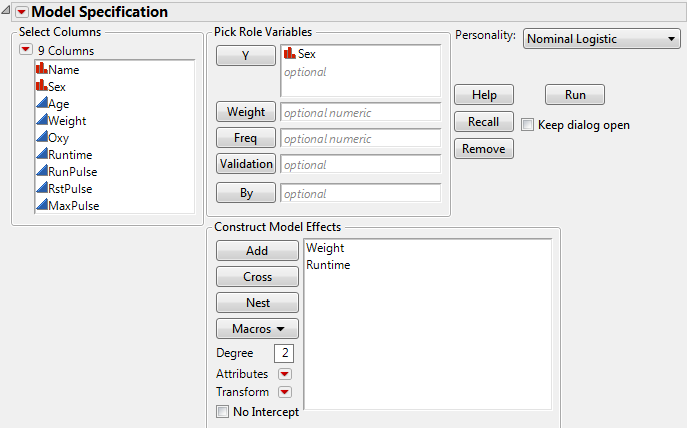Click the Sex nominal icon in Y role box
Viewport: 687px width, 428px height.
pos(290,53)
